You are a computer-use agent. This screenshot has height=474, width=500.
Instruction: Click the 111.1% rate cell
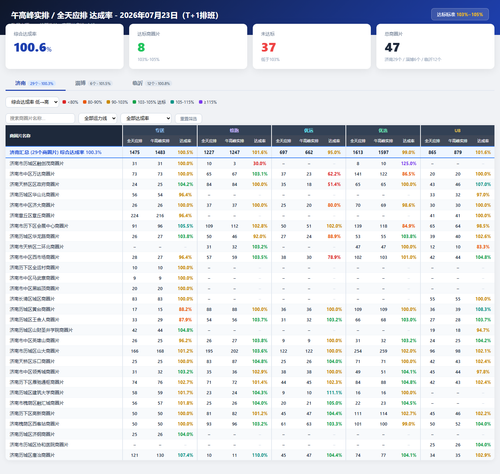[x=334, y=393]
